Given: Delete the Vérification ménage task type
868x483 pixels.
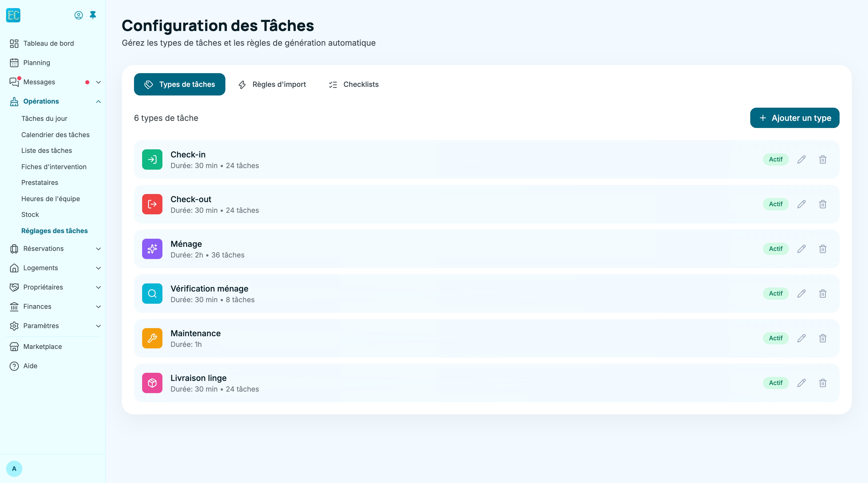Looking at the screenshot, I should click(823, 294).
